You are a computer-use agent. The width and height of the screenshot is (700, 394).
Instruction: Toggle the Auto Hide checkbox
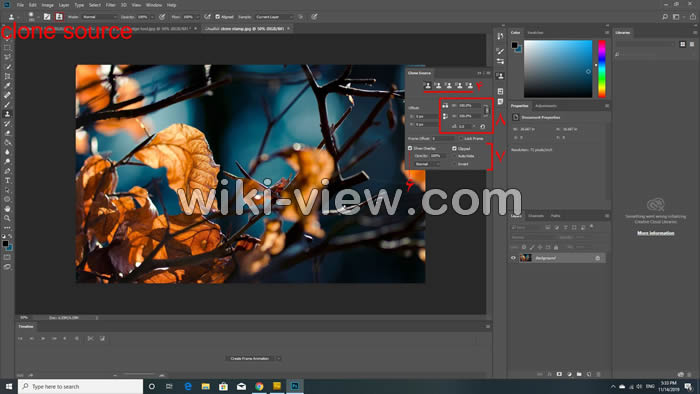[454, 156]
